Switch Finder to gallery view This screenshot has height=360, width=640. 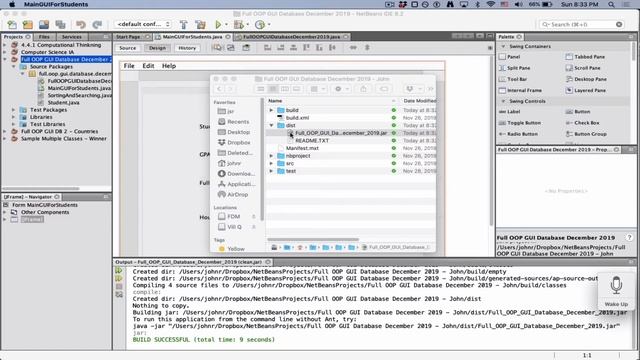pos(297,89)
